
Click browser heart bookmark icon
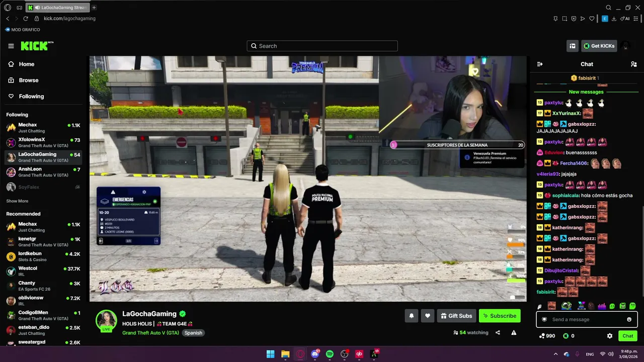592,19
